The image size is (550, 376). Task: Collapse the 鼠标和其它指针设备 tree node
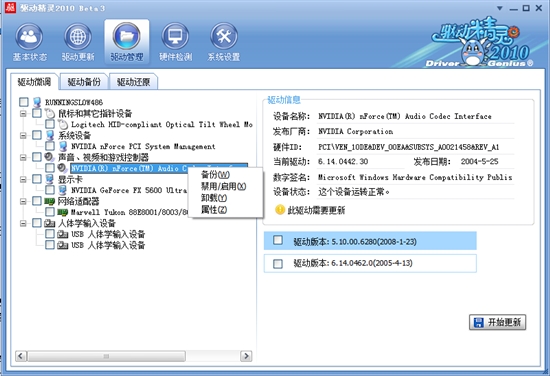point(23,113)
